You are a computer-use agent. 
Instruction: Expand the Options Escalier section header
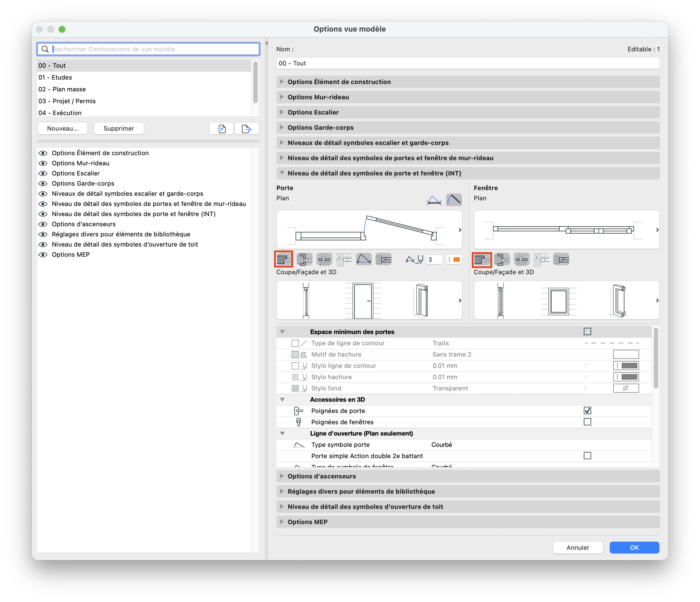(x=468, y=112)
